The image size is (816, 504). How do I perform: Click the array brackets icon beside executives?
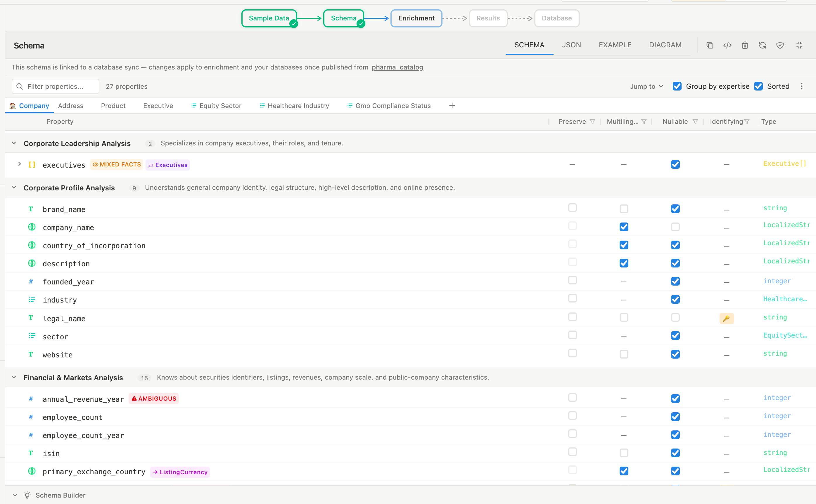point(32,165)
